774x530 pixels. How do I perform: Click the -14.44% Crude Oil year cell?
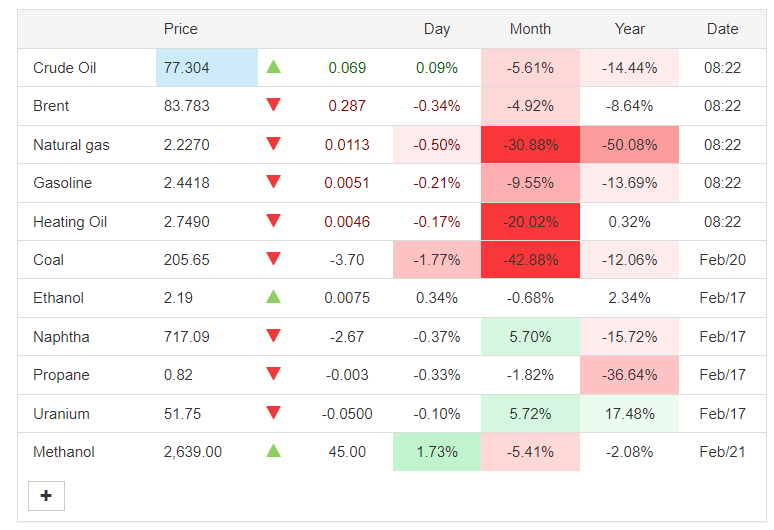point(629,68)
